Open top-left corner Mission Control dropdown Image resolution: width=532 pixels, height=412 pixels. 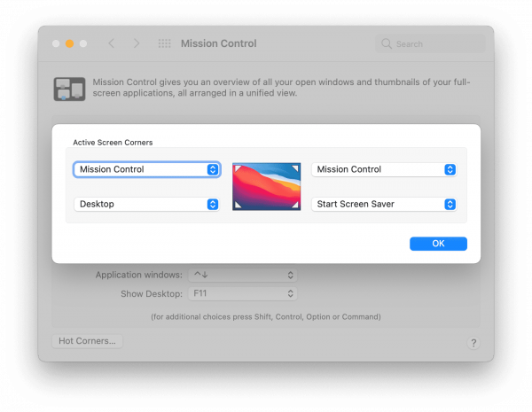tap(147, 169)
